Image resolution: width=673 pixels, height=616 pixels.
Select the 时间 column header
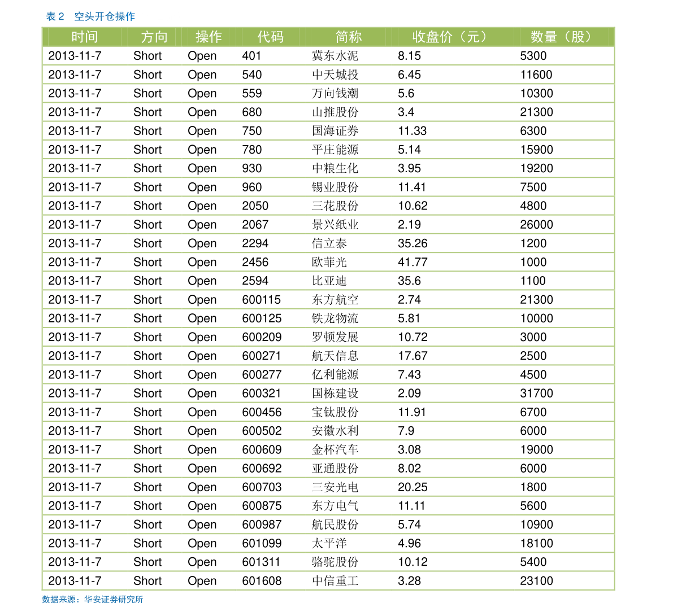[85, 37]
